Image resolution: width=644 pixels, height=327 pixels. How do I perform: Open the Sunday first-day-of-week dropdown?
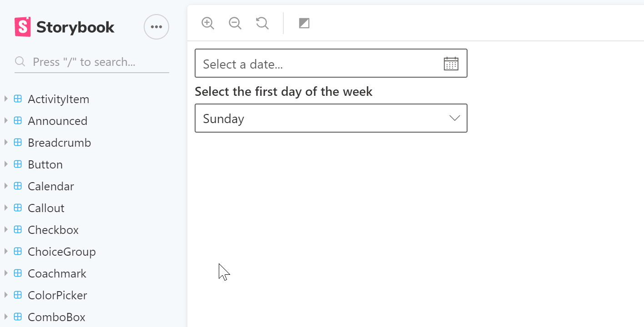(x=331, y=118)
